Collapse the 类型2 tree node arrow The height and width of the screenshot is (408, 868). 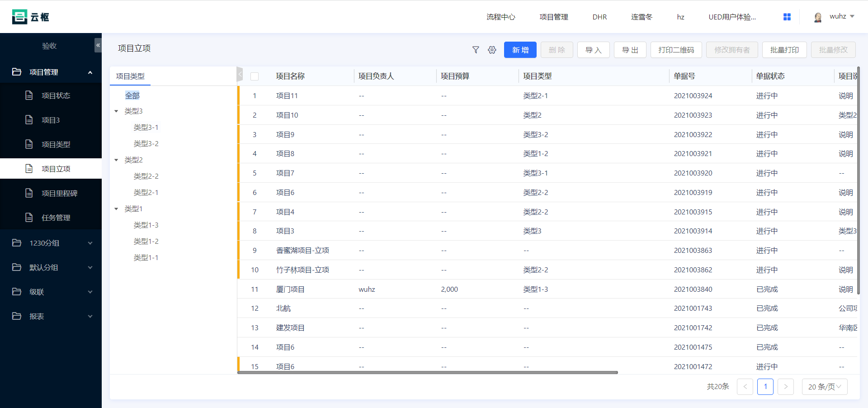(116, 160)
